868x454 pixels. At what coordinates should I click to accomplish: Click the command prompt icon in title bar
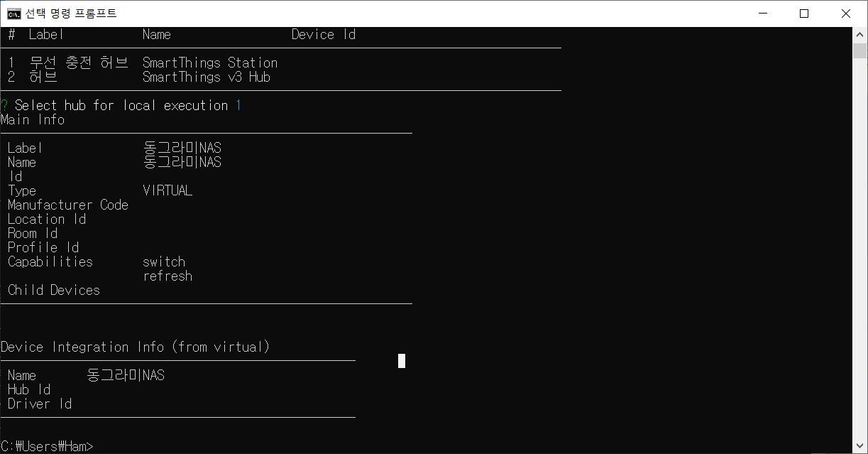pos(13,13)
